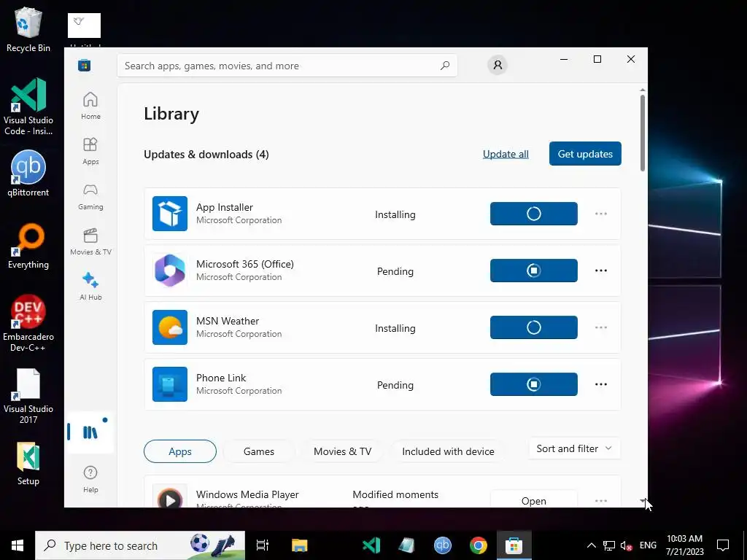Open File Explorer from taskbar
This screenshot has width=747, height=560.
pos(300,545)
